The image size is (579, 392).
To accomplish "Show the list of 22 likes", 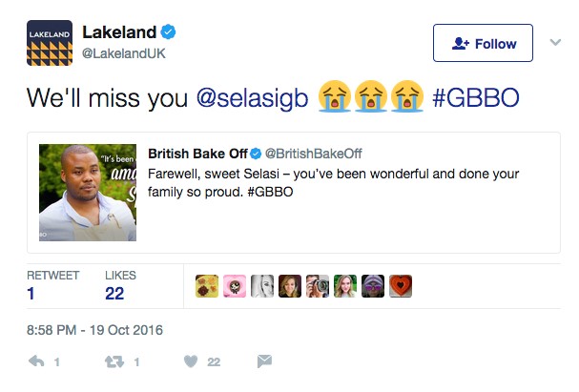I will click(120, 285).
